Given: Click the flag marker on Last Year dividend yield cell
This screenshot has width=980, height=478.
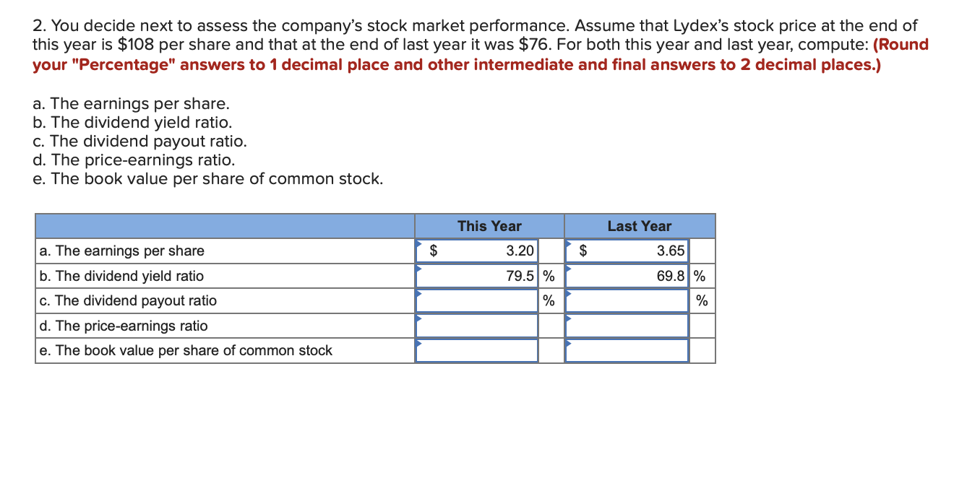Looking at the screenshot, I should pyautogui.click(x=569, y=270).
